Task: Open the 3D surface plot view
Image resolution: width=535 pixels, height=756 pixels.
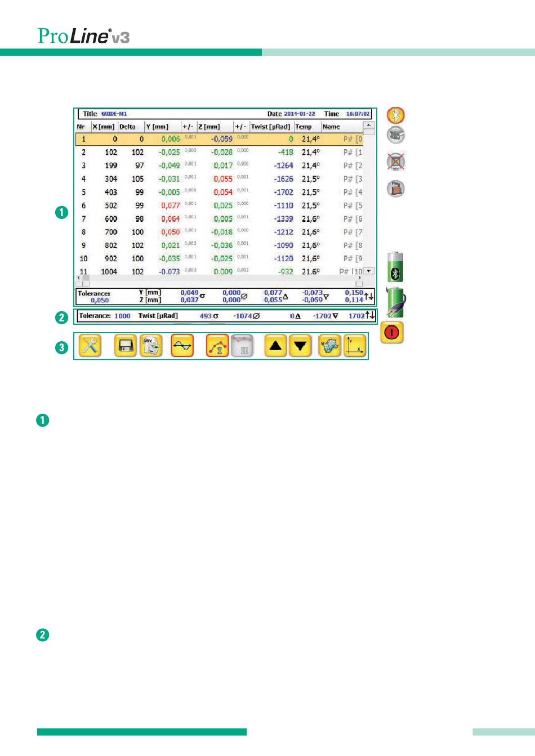Action: 329,346
